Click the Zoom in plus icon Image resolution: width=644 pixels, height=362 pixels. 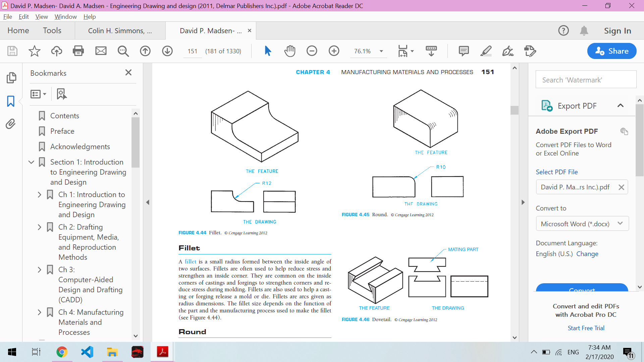pyautogui.click(x=334, y=51)
